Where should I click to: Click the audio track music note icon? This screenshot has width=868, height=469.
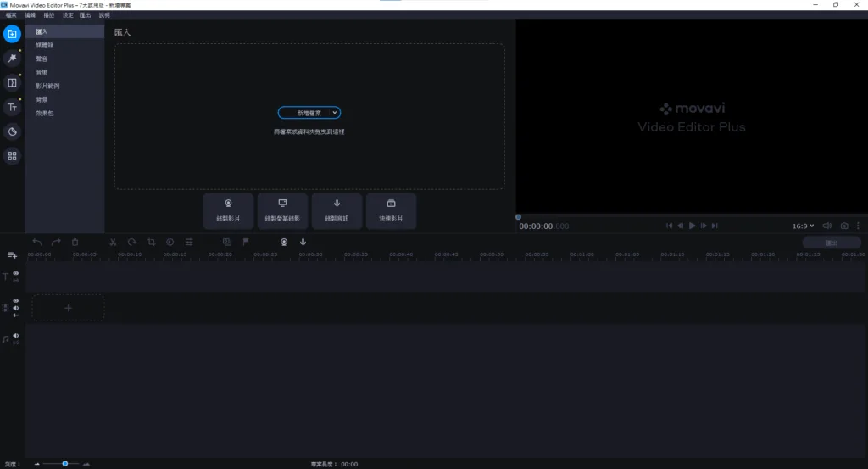6,339
